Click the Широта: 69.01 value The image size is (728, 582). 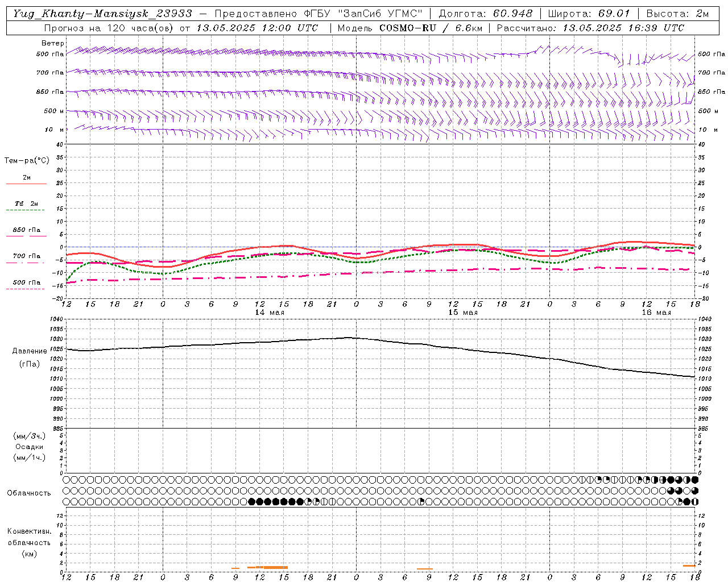tap(589, 14)
